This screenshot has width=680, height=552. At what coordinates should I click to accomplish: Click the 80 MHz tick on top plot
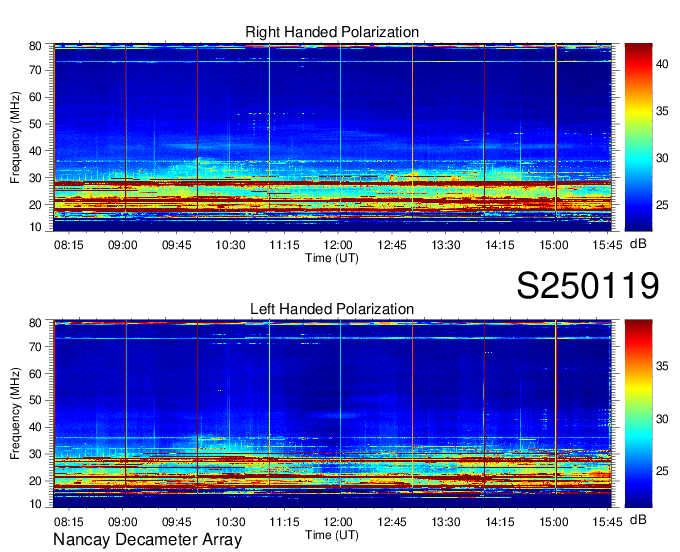point(35,46)
